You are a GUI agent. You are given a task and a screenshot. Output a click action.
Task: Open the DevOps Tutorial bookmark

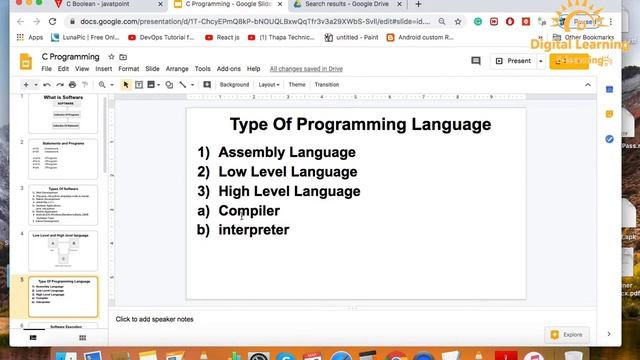click(x=161, y=38)
